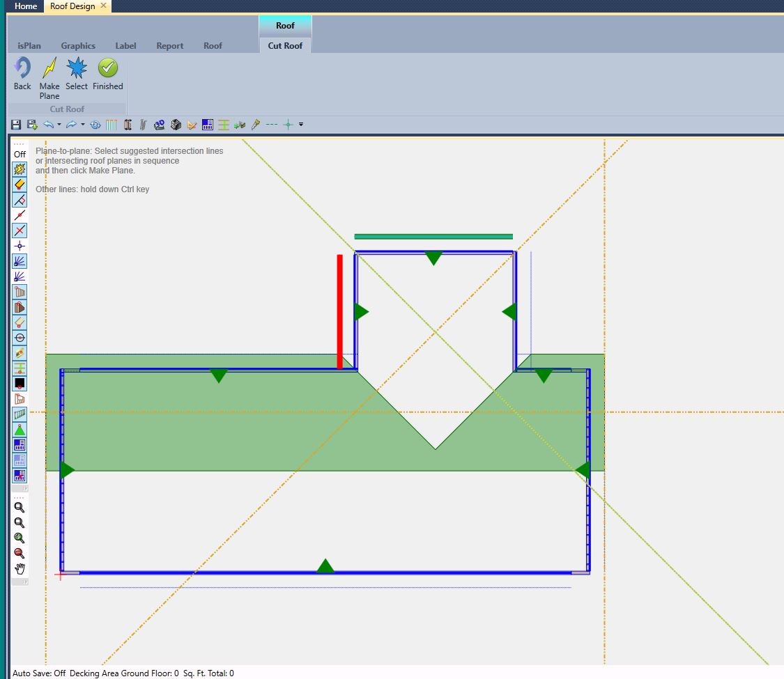
Task: Close the Roof Design document tab
Action: (104, 6)
